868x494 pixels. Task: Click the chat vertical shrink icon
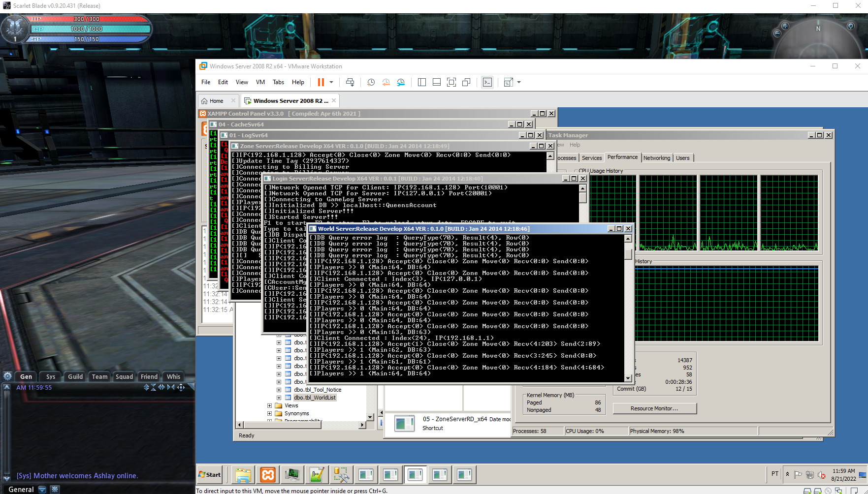pos(153,387)
